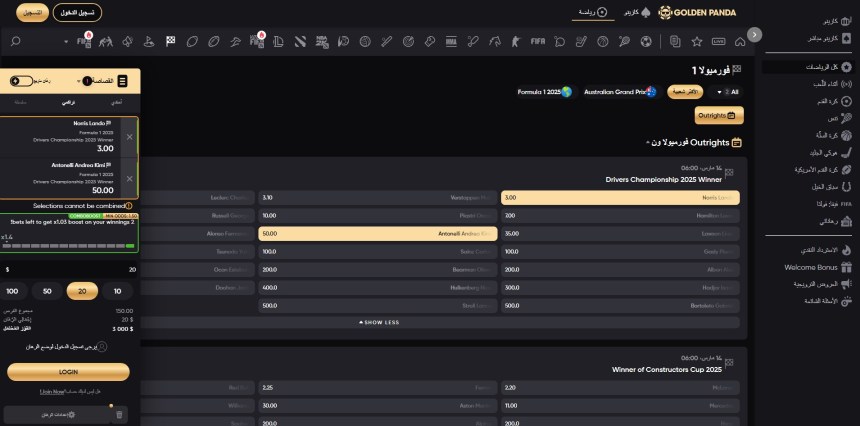Select the soccer ball icon in sports bar
Screen dimensions: 860x426
click(646, 41)
